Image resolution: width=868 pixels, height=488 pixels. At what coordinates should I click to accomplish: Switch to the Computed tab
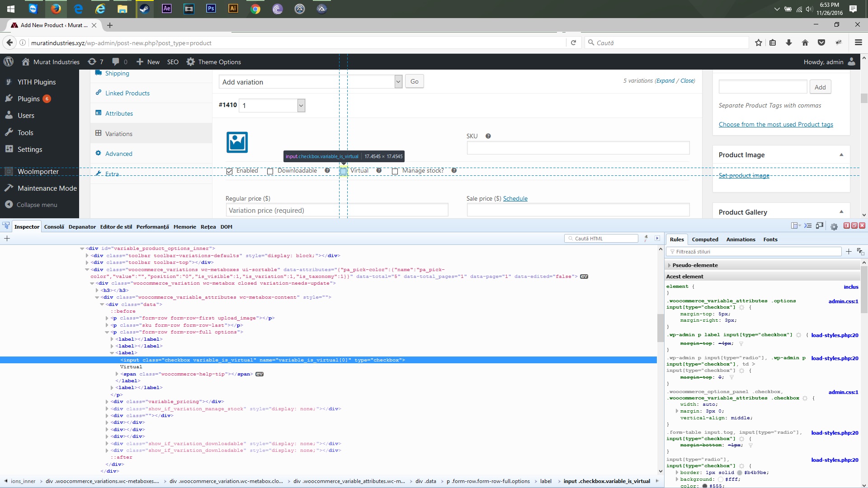click(705, 239)
